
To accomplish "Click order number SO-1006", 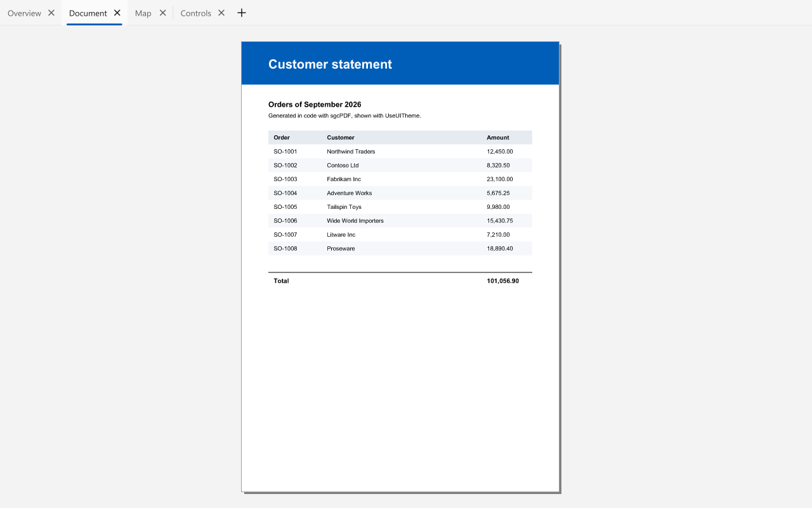I will (285, 222).
